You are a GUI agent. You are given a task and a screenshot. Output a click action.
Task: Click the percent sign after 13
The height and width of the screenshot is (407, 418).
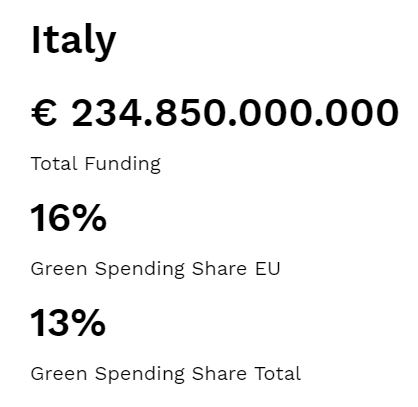pyautogui.click(x=88, y=323)
